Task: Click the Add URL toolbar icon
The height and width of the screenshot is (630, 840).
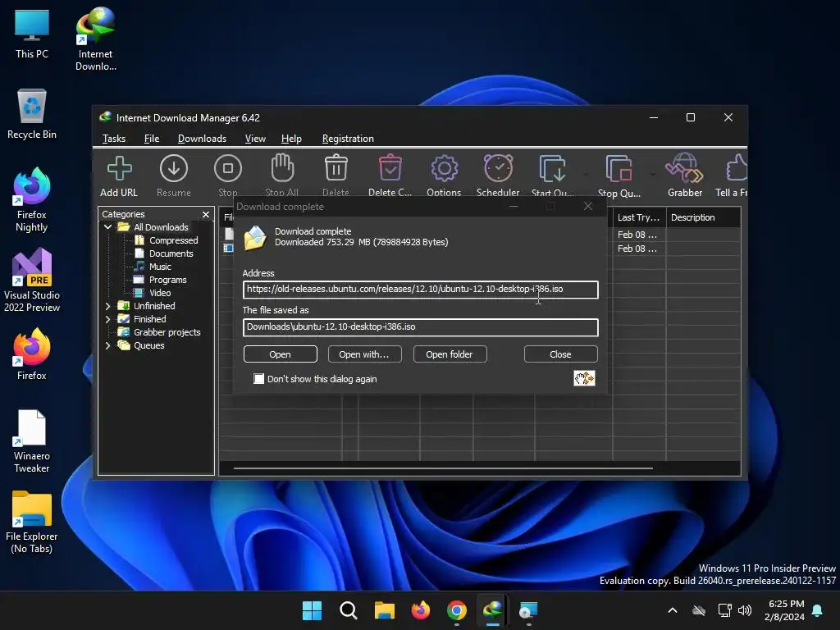Action: 119,169
